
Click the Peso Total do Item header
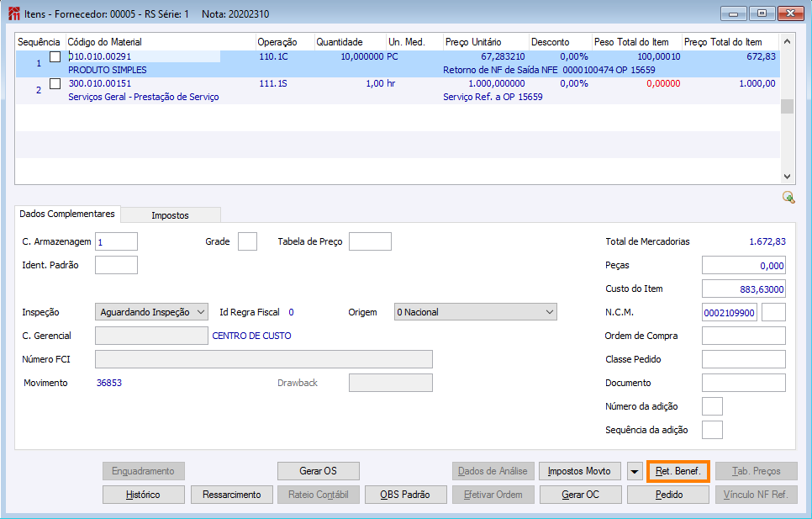tap(637, 42)
